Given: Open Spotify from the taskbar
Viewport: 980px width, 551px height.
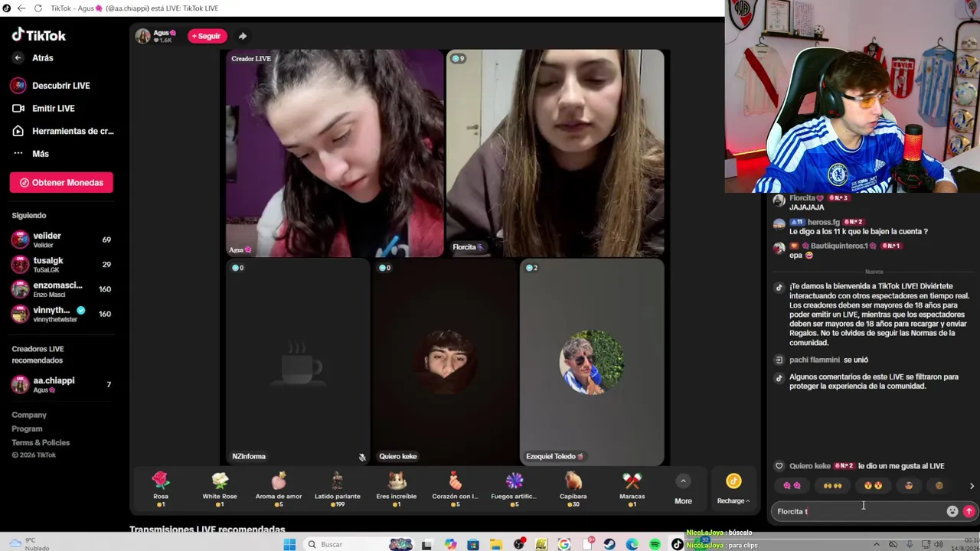Looking at the screenshot, I should [655, 544].
